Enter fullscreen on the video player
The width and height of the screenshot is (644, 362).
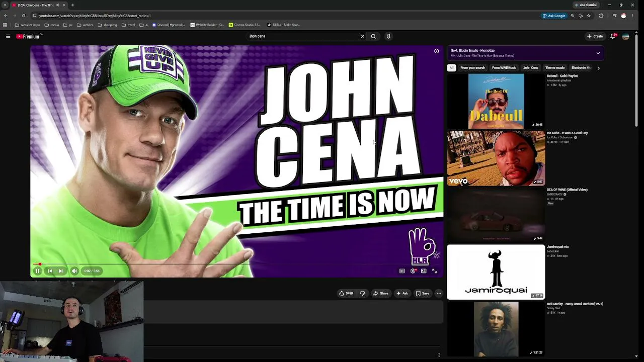[435, 271]
